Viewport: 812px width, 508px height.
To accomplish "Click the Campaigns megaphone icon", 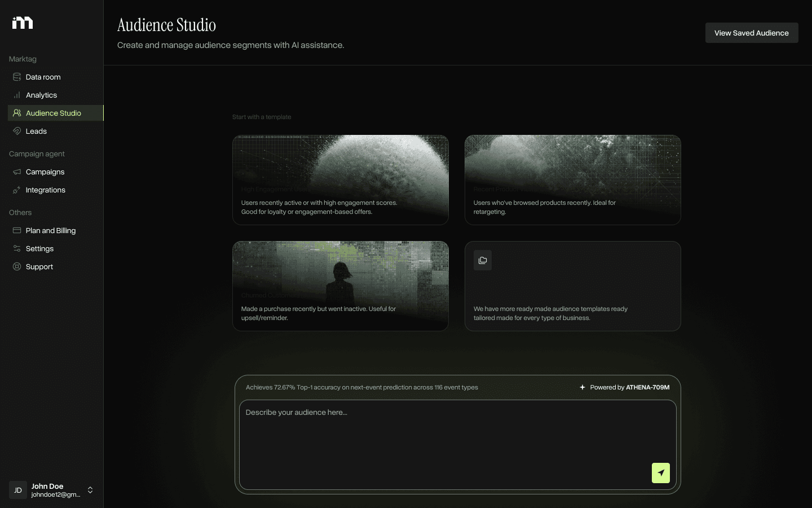I will (17, 172).
